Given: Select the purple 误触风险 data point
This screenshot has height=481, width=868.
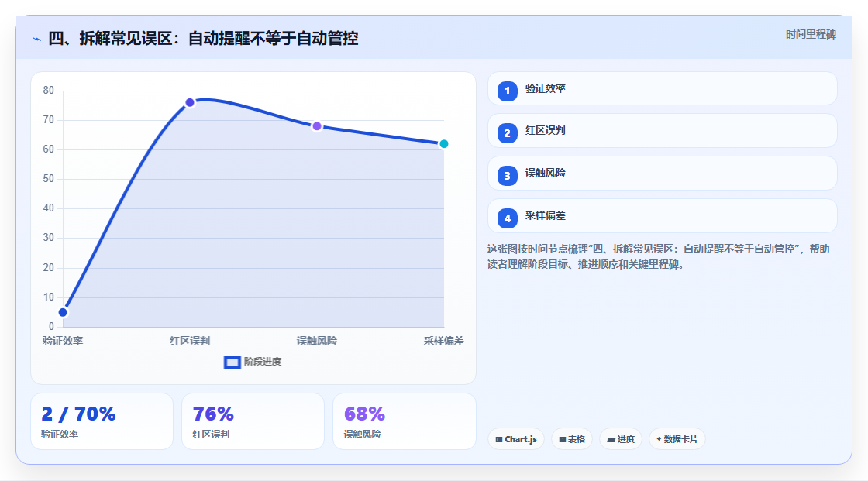Looking at the screenshot, I should [x=317, y=126].
